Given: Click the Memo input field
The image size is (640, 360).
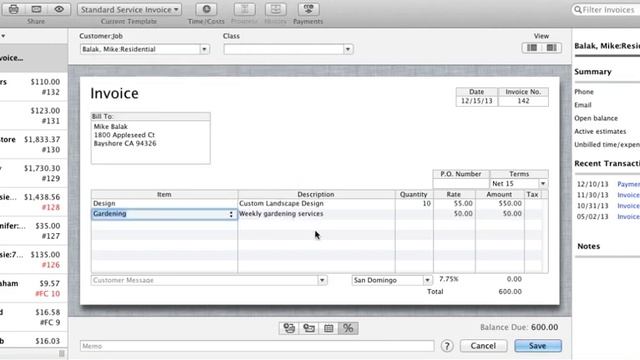Looking at the screenshot, I should pos(257,346).
